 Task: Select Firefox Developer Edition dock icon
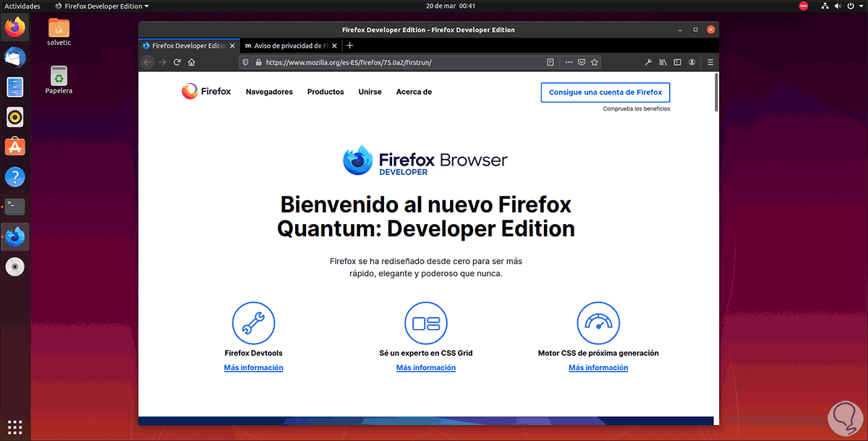14,236
